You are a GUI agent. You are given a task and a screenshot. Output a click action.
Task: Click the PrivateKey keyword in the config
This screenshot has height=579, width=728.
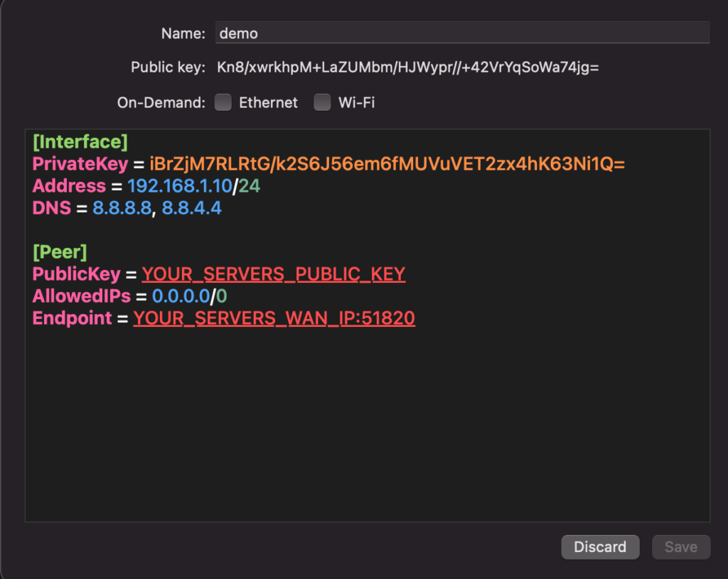(80, 164)
